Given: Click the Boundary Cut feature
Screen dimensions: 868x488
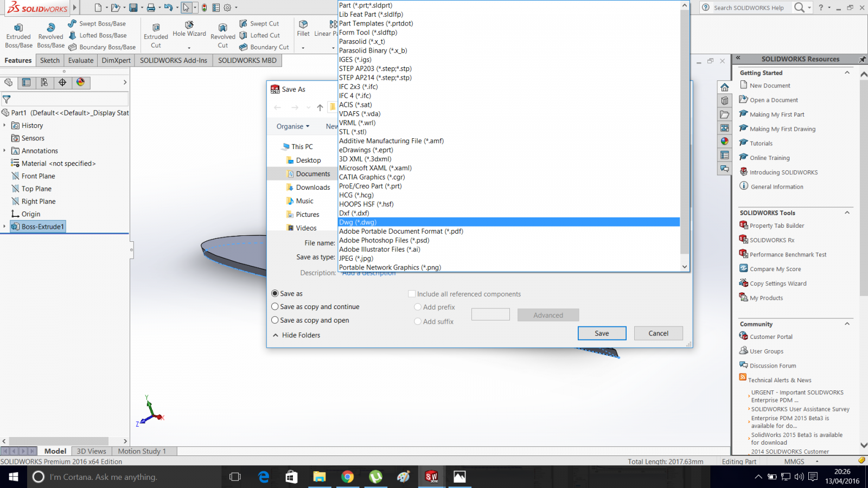Looking at the screenshot, I should tap(264, 47).
